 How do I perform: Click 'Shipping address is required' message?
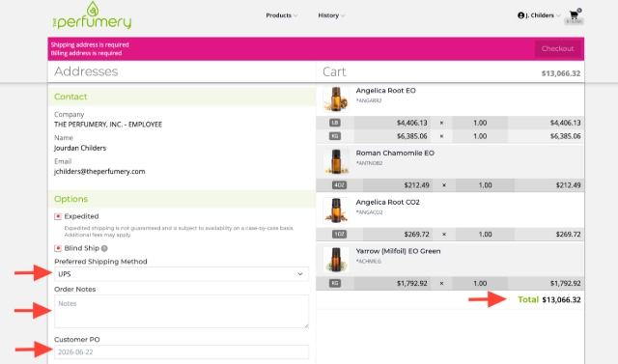tap(90, 45)
